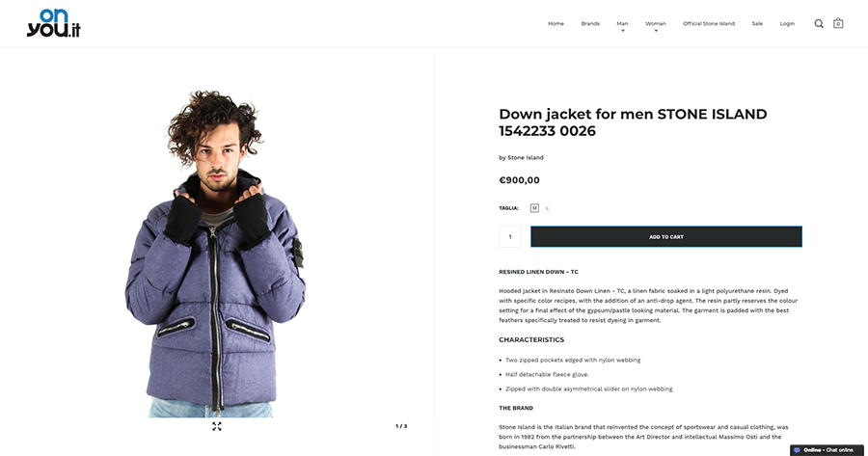
Task: Open the Brands menu item
Action: [x=590, y=24]
